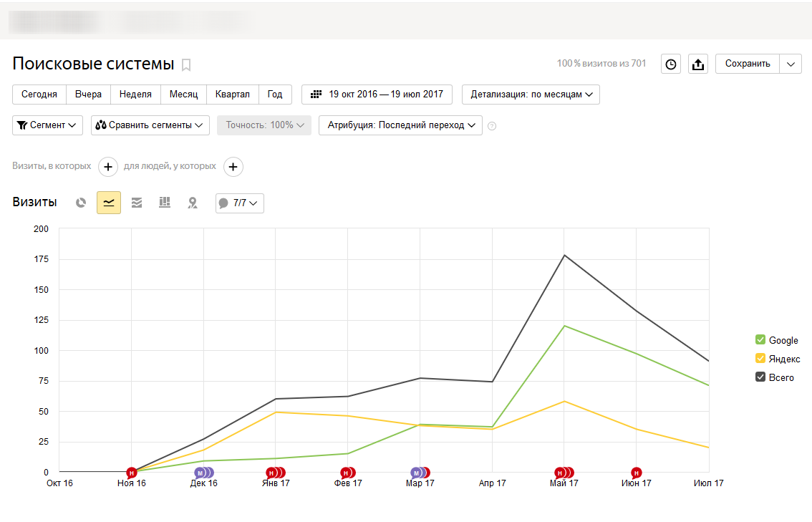Switch to stacked area chart view
This screenshot has height=522, width=812.
[x=137, y=203]
